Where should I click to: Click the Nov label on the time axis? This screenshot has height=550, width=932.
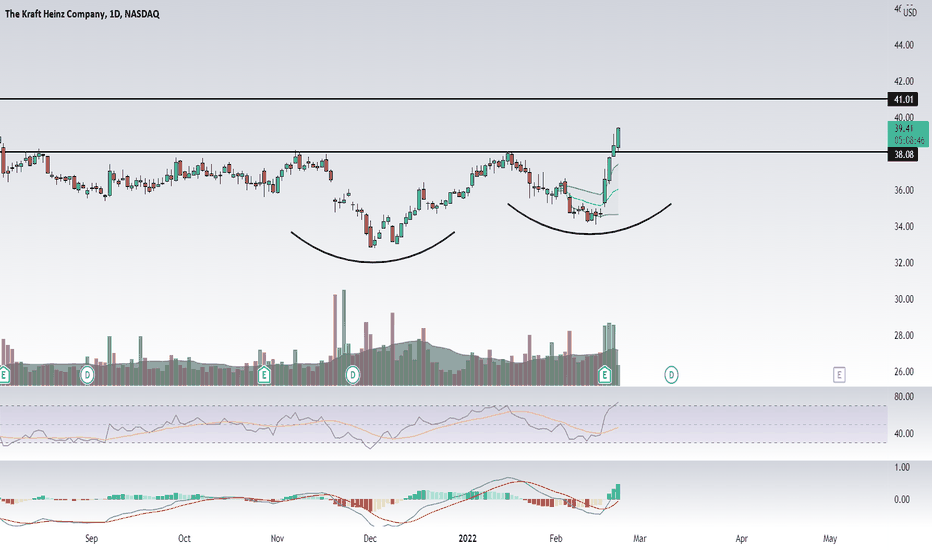277,538
